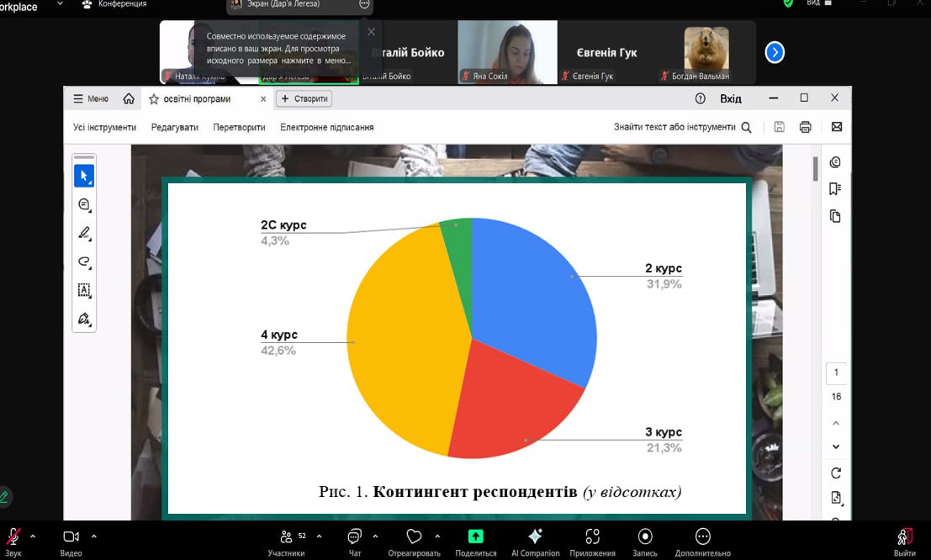Go to next page down arrow
Viewport: 931px width, 560px height.
point(836,446)
